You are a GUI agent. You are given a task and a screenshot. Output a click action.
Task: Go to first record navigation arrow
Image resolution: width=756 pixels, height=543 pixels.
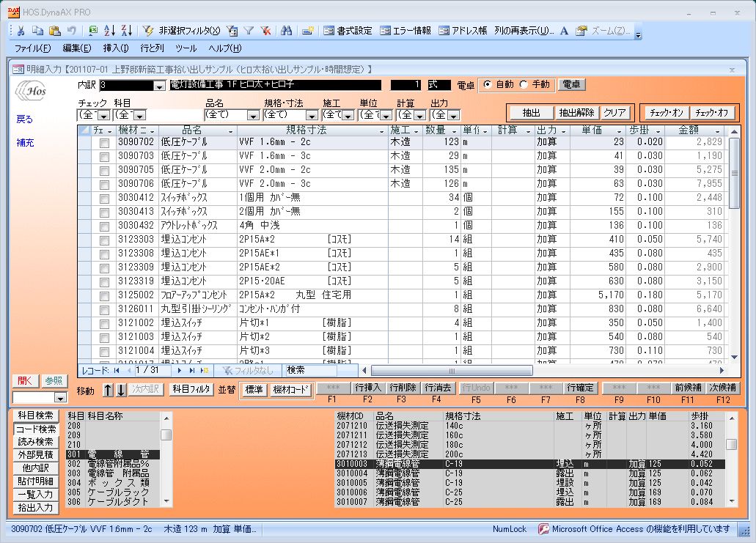(x=116, y=371)
